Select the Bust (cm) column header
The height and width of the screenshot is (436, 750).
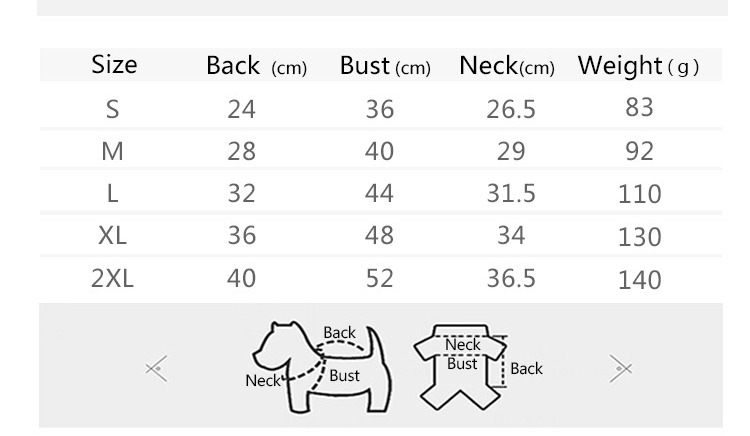pyautogui.click(x=385, y=67)
